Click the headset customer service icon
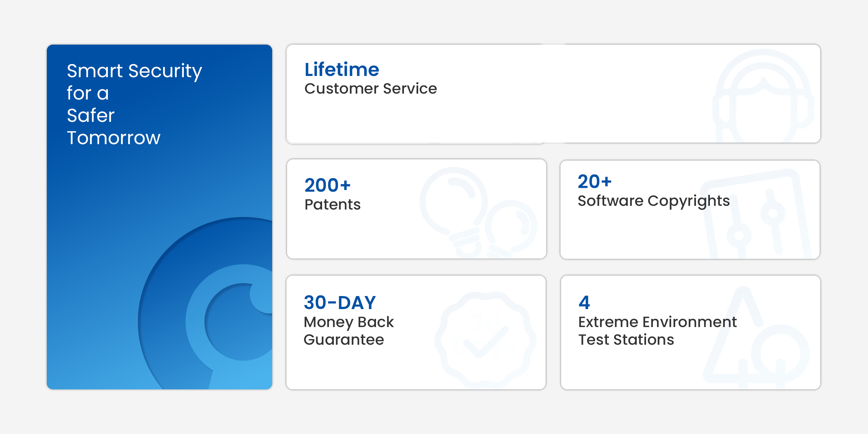 (763, 98)
